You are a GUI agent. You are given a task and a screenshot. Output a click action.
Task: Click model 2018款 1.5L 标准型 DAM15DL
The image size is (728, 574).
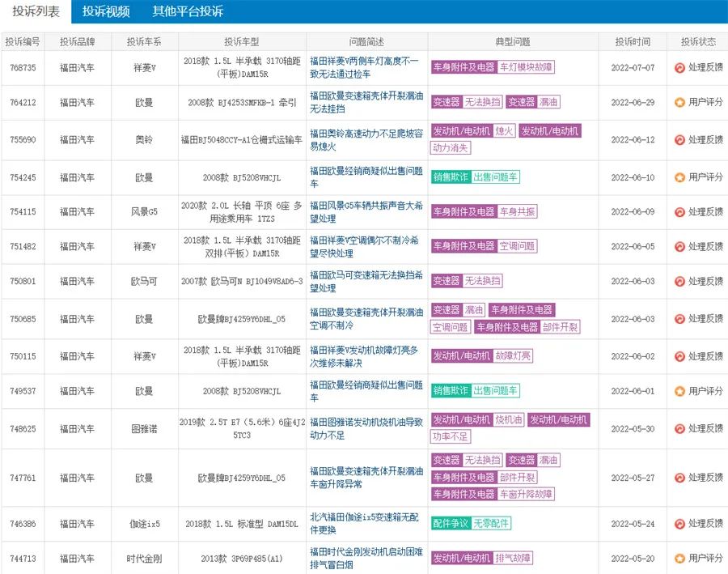[x=241, y=524]
